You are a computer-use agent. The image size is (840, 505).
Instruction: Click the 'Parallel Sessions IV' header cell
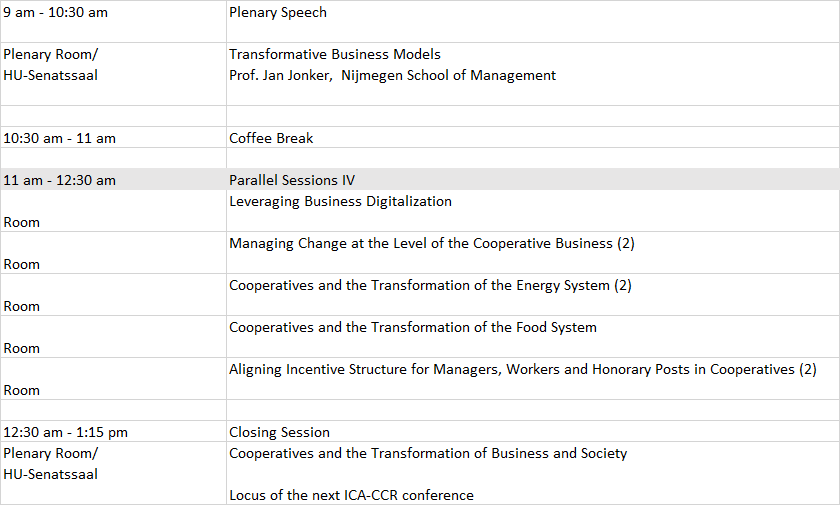292,180
